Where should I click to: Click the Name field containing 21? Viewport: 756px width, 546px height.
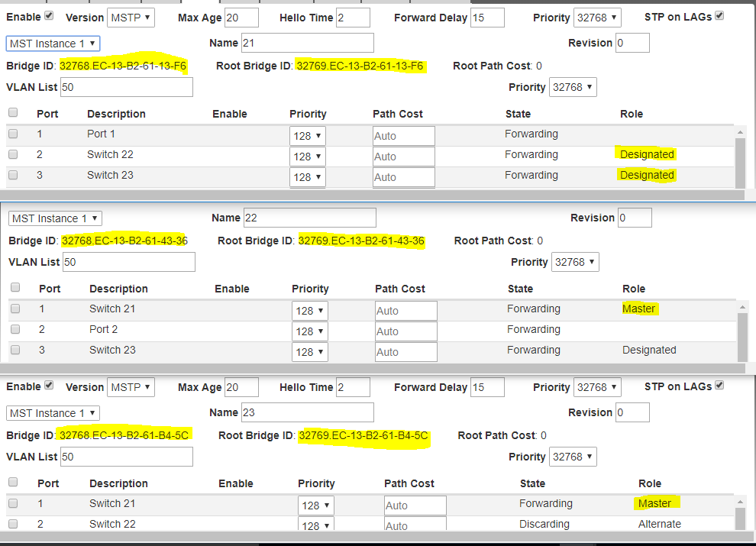click(307, 44)
